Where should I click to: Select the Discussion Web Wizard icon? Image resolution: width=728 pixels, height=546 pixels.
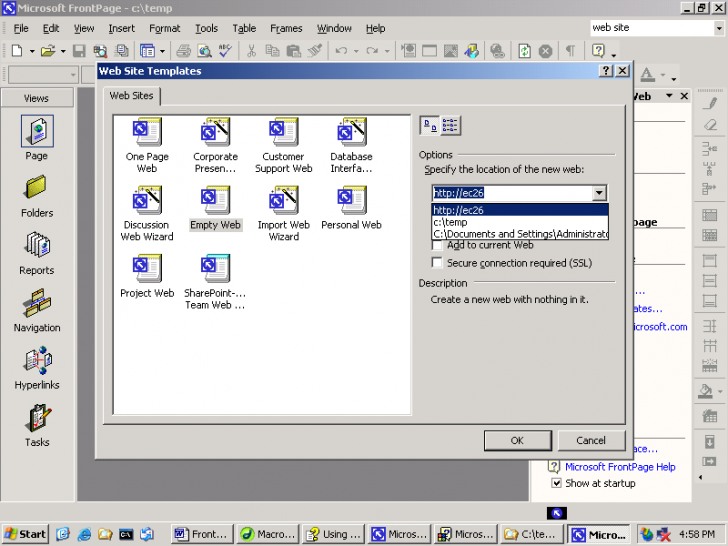pos(147,201)
